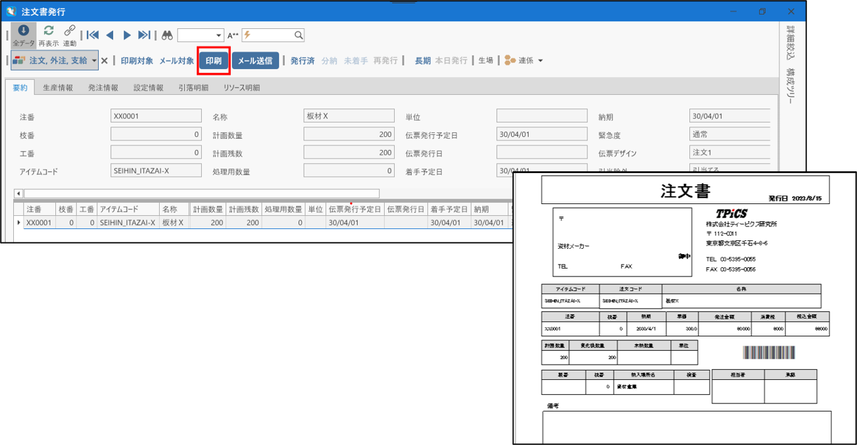Image resolution: width=857 pixels, height=445 pixels.
Task: Click the X clear filter icon
Action: click(104, 61)
